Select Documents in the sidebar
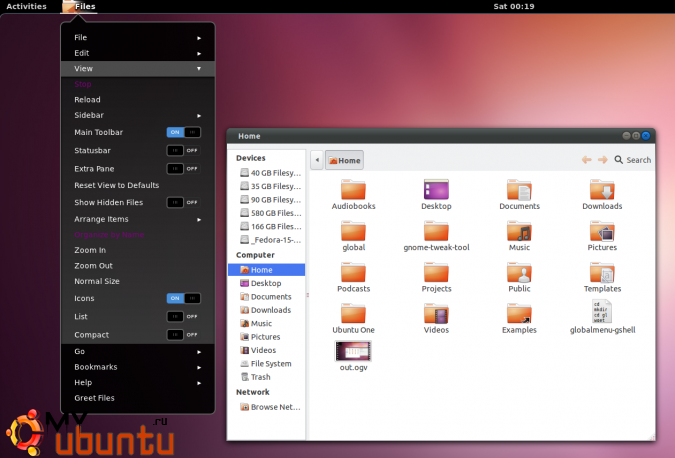Screen dimensions: 675x458 pos(266,297)
